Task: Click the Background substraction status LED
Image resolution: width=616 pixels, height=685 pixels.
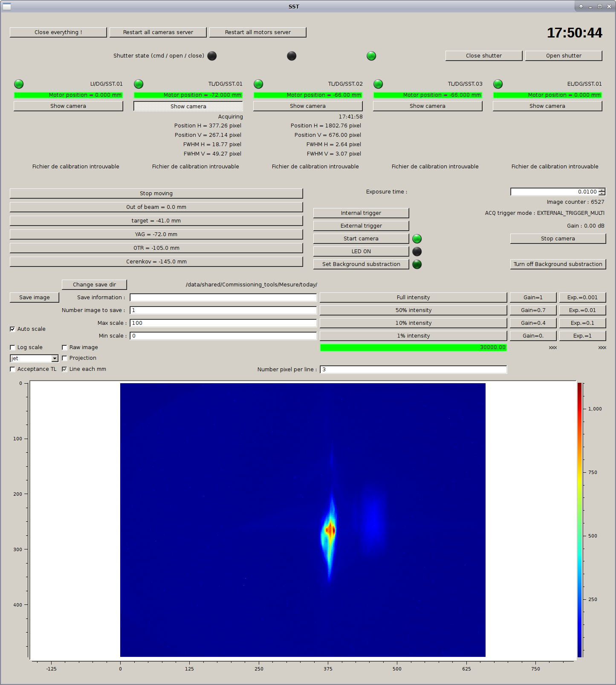Action: click(x=417, y=264)
